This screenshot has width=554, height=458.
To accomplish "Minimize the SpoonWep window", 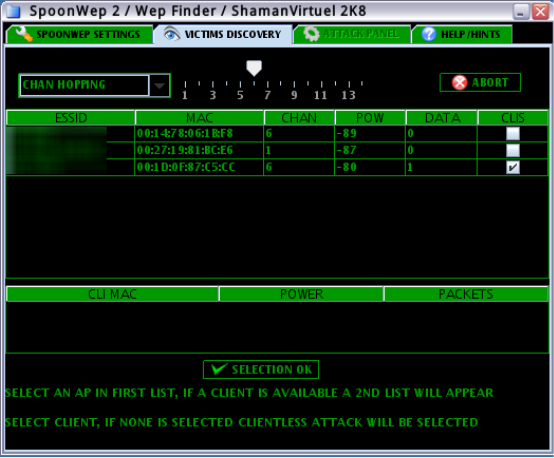I will point(520,12).
